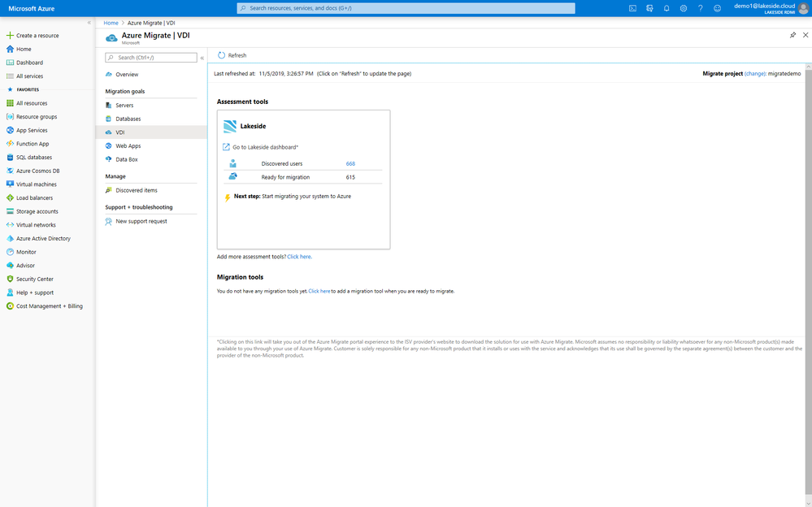Click the (change) migrate project link

755,74
